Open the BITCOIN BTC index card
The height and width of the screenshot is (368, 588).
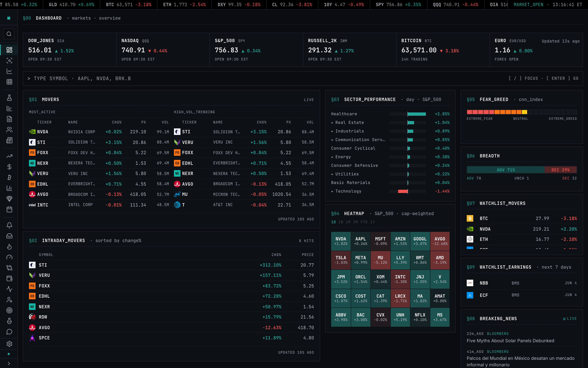pos(443,50)
